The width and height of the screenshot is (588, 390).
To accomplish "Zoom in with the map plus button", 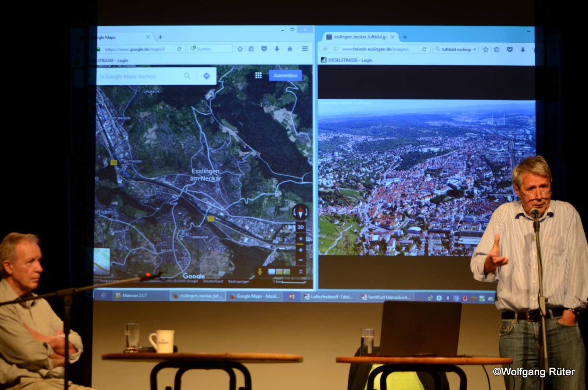I will point(301,250).
